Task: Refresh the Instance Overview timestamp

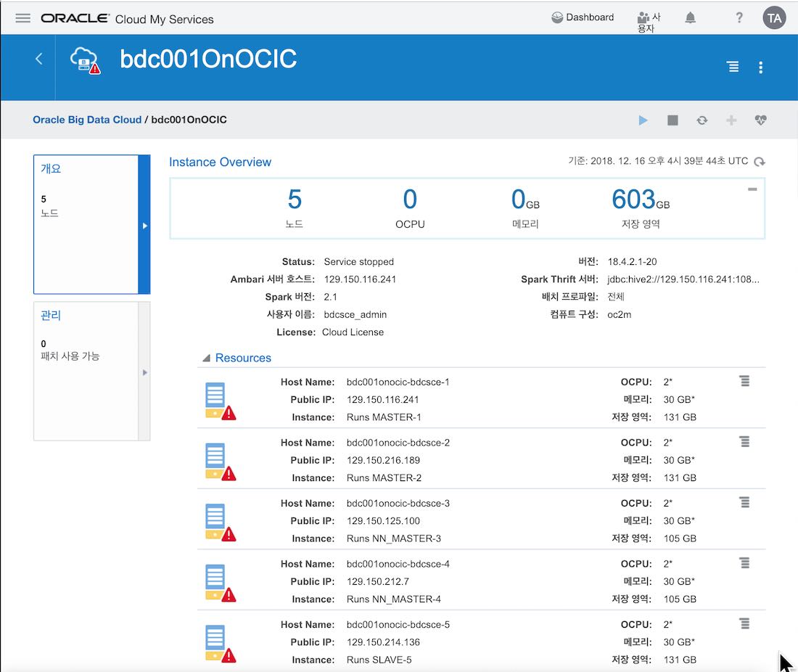Action: (760, 162)
